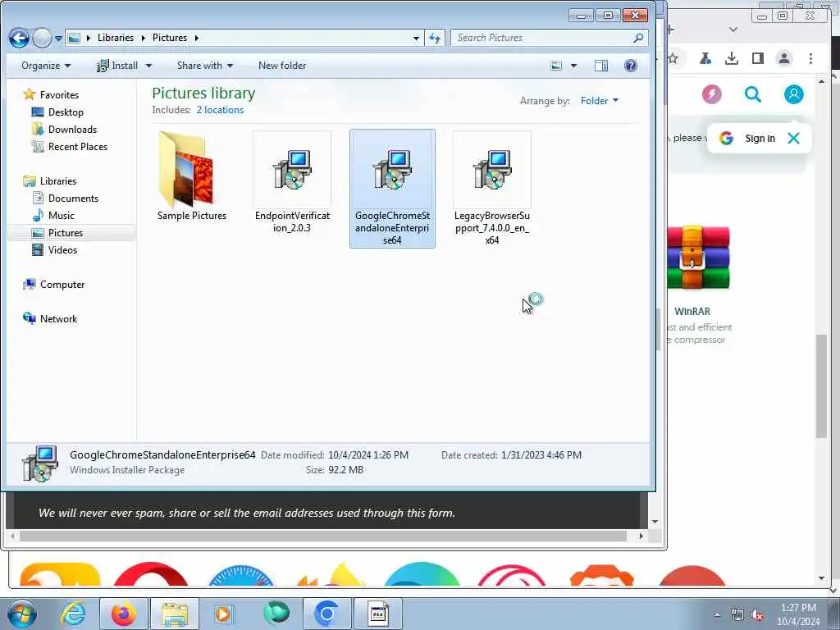Open the recent pages dropdown arrow

coord(58,39)
